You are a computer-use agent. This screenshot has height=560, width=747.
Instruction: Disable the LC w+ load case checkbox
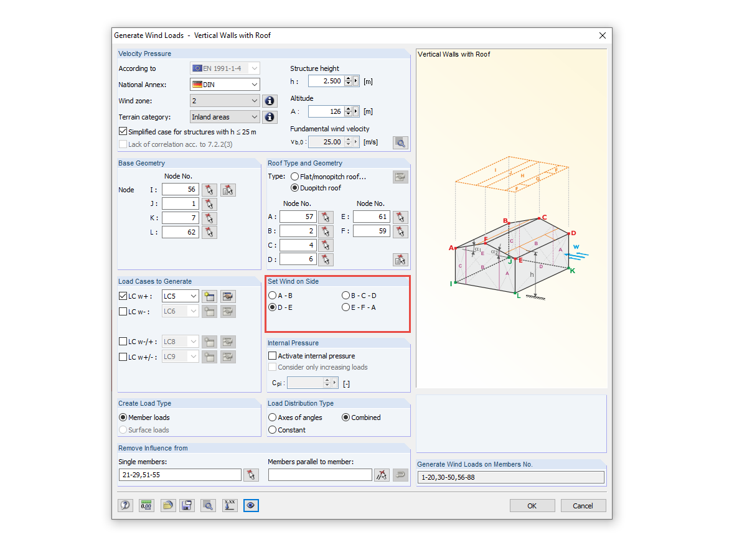click(123, 296)
